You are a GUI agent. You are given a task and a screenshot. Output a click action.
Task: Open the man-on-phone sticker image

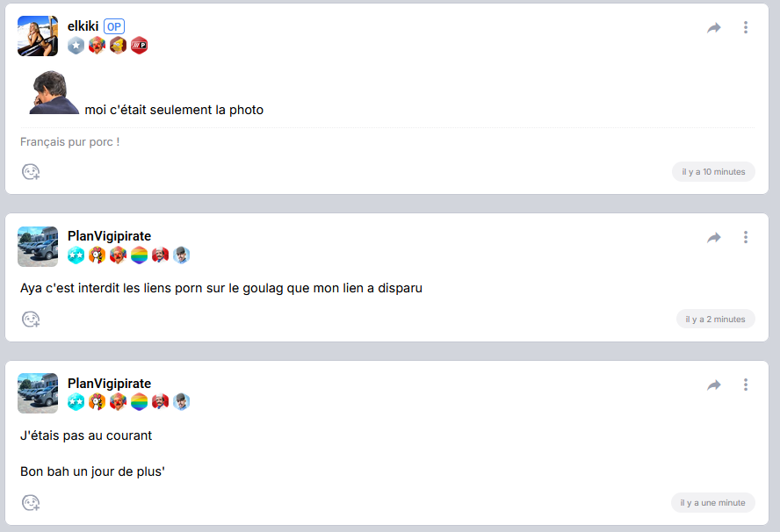54,92
